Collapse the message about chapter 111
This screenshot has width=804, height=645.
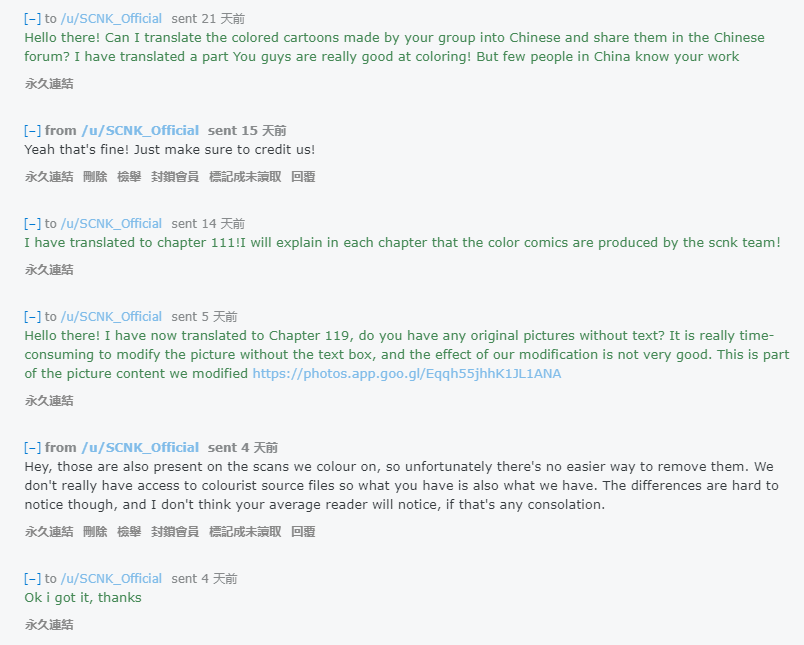pyautogui.click(x=33, y=224)
